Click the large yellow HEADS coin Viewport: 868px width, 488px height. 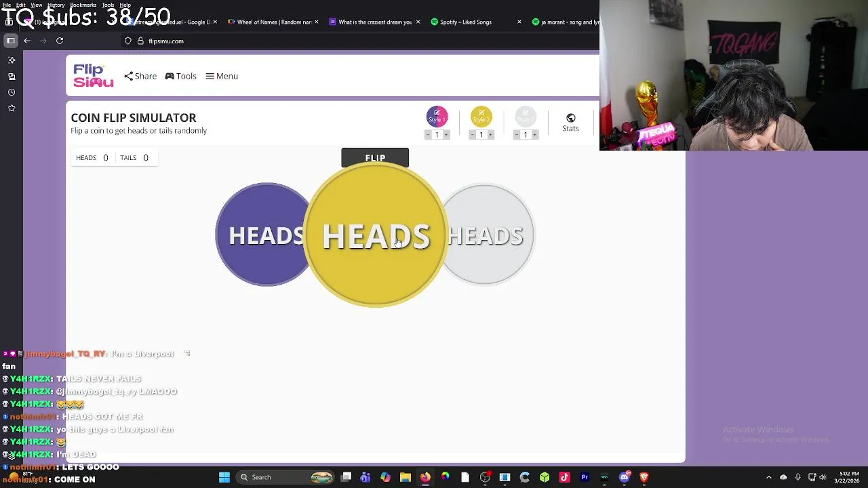coord(376,235)
